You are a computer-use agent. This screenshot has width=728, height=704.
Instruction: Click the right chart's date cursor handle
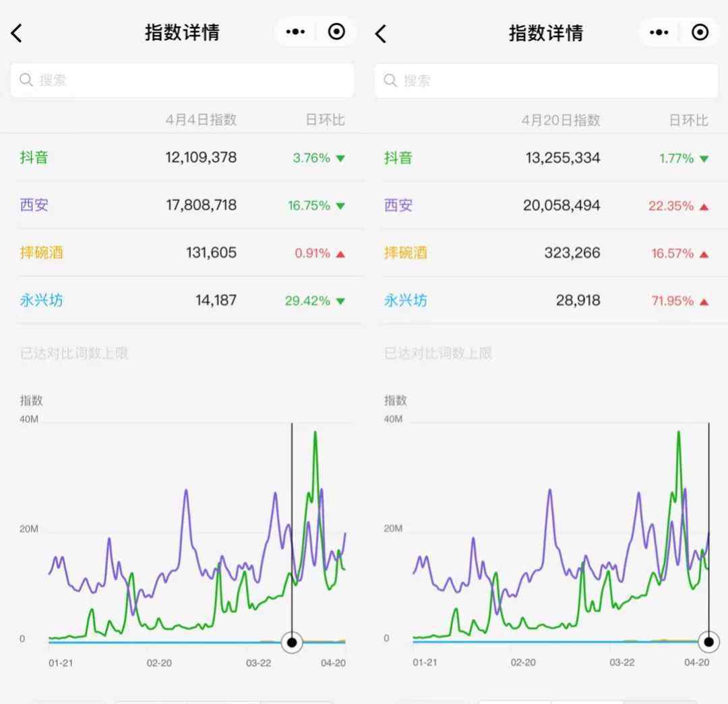tap(708, 642)
